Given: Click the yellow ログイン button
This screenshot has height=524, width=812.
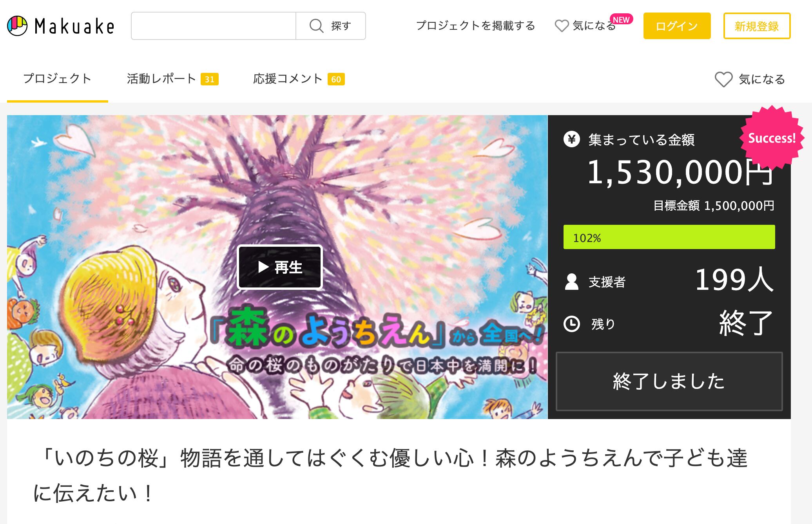Looking at the screenshot, I should click(677, 26).
